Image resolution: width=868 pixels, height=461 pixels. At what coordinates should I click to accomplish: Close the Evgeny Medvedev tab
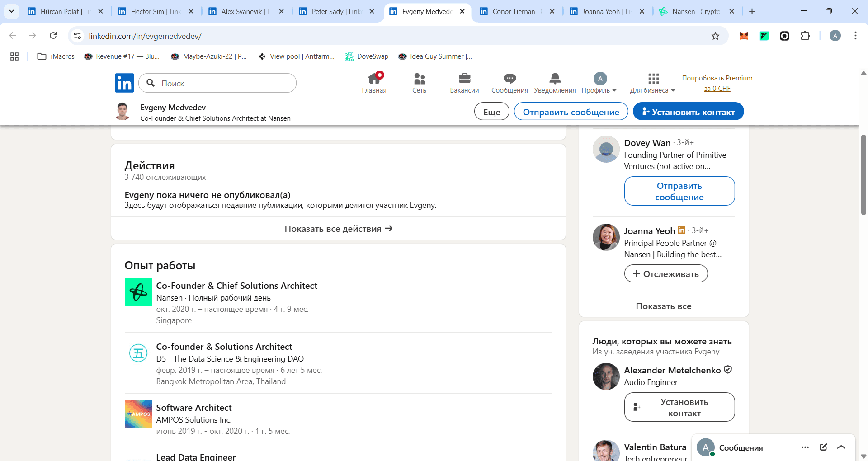pyautogui.click(x=462, y=11)
